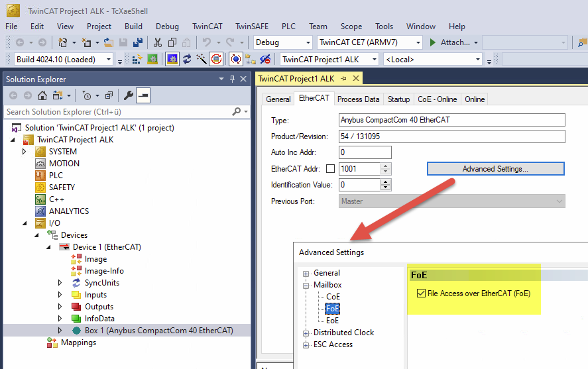Click the Undo arrow icon
Viewport: 588px width, 369px height.
coord(207,42)
